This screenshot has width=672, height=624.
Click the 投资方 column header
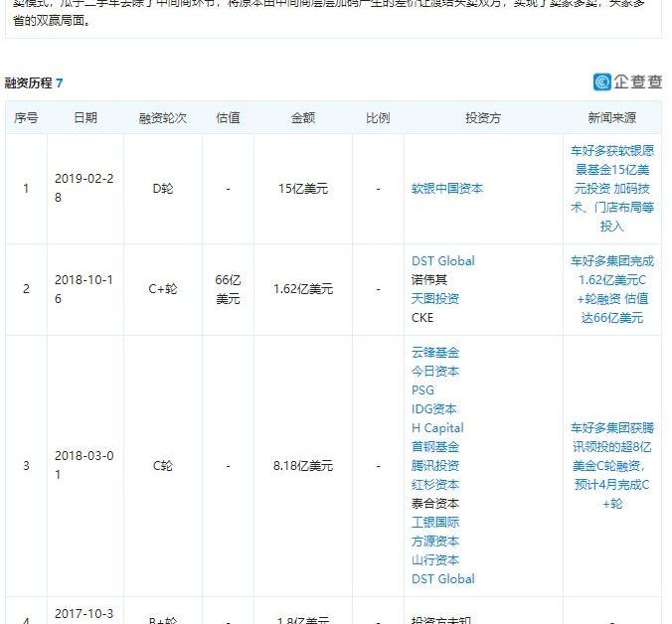pos(483,118)
